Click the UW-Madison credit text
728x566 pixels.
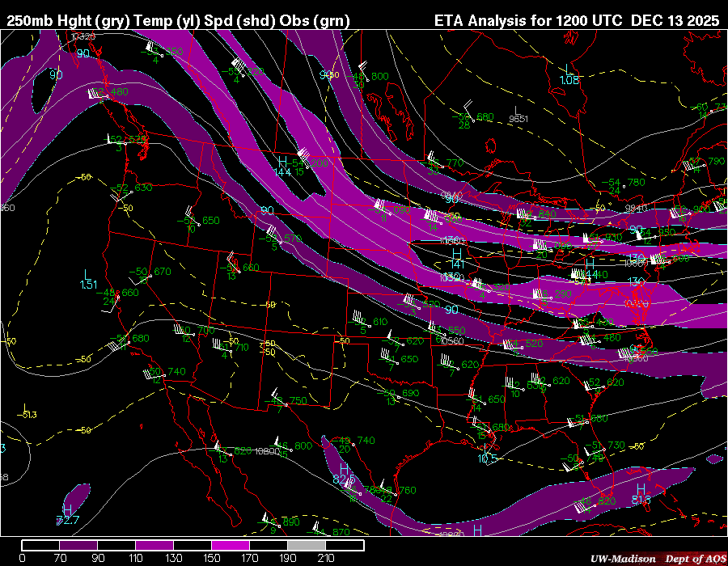[x=620, y=559]
